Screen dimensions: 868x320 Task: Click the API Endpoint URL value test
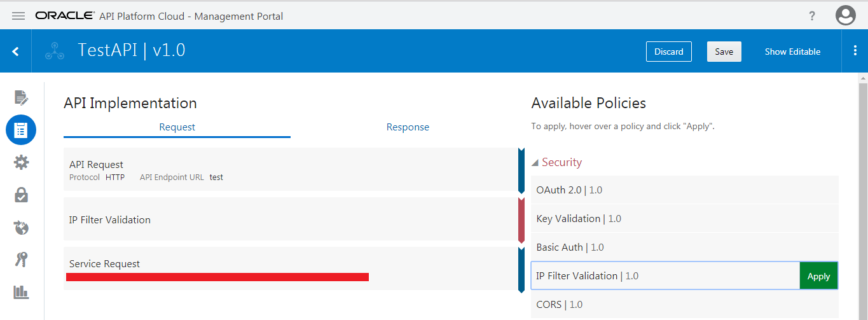(216, 177)
